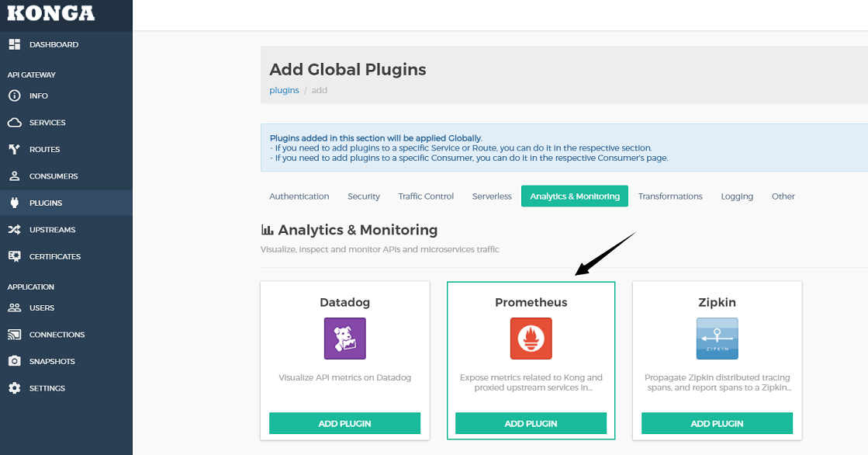Viewport: 868px width, 455px height.
Task: Click the Datadog dog logo
Action: tap(344, 339)
